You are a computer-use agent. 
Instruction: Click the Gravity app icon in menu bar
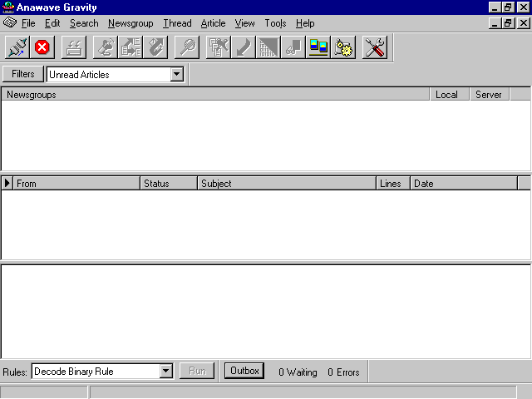(x=10, y=23)
